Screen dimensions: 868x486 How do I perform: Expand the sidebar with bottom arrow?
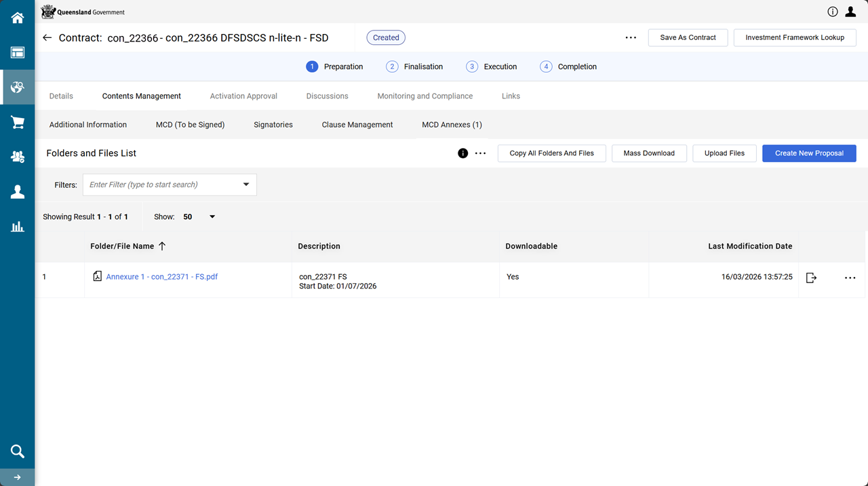pos(18,477)
